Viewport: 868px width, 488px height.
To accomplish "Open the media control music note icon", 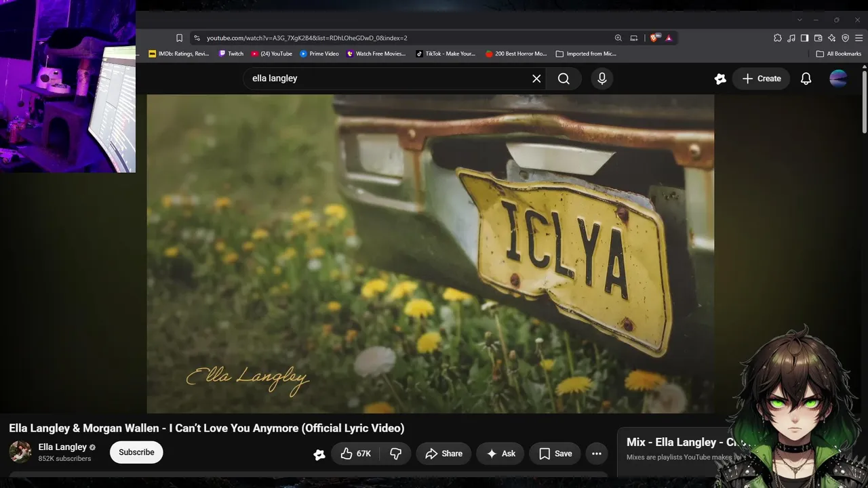I will pos(791,38).
